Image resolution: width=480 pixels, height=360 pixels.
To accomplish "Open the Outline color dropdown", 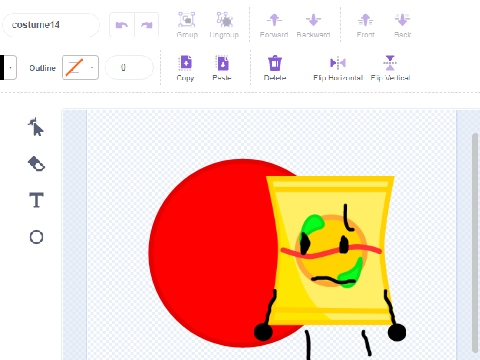I will point(80,68).
